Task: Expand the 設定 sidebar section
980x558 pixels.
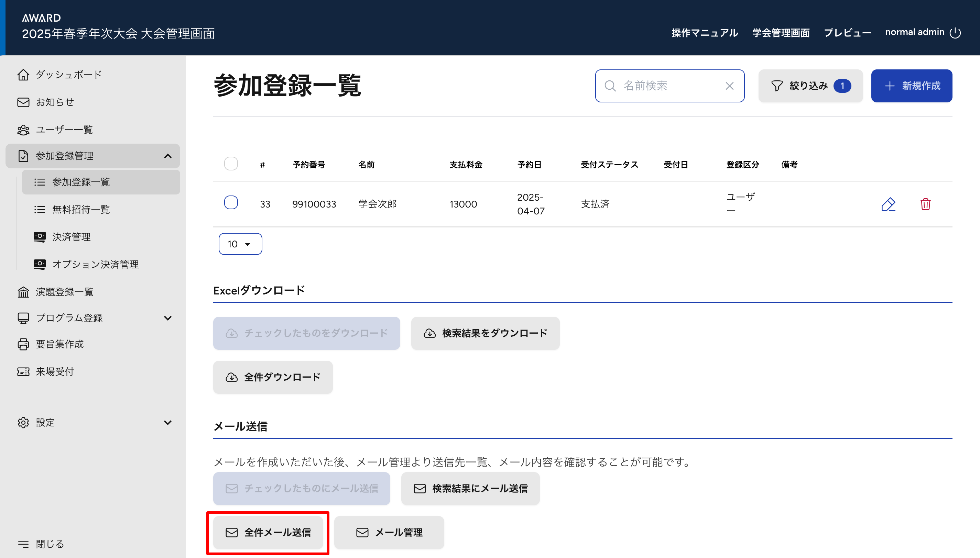Action: click(x=167, y=422)
